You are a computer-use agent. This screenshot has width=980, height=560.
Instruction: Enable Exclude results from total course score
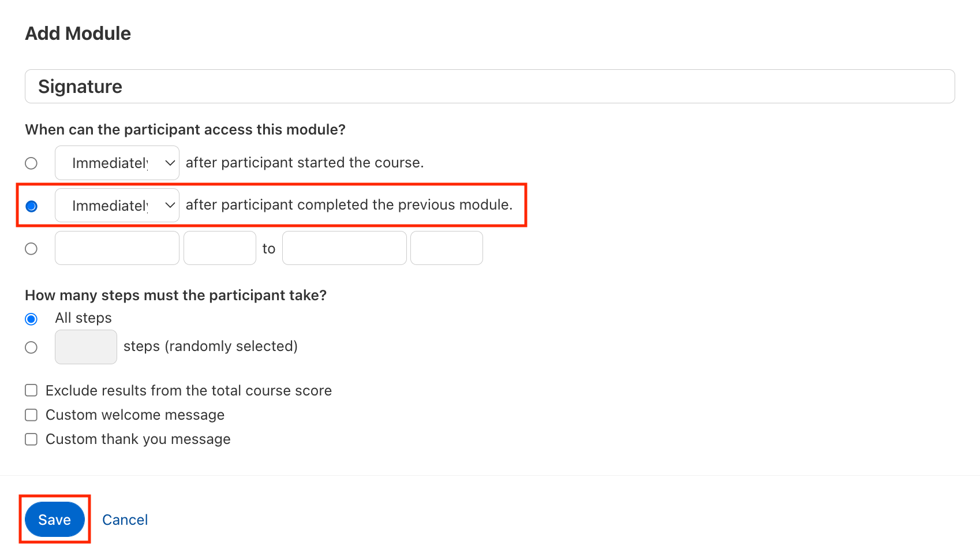[x=31, y=391]
